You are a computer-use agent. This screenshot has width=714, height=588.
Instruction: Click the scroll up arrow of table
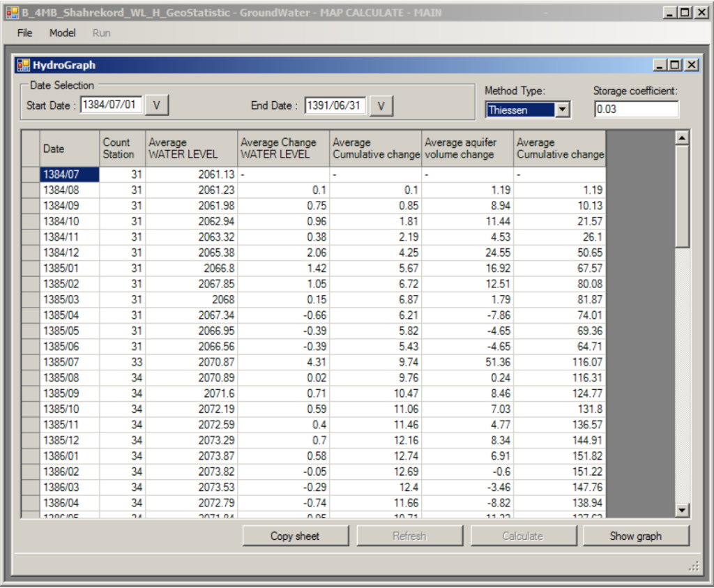tap(683, 138)
